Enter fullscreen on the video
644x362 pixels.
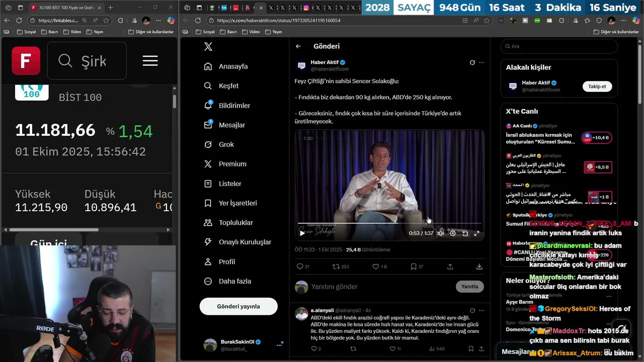476,233
